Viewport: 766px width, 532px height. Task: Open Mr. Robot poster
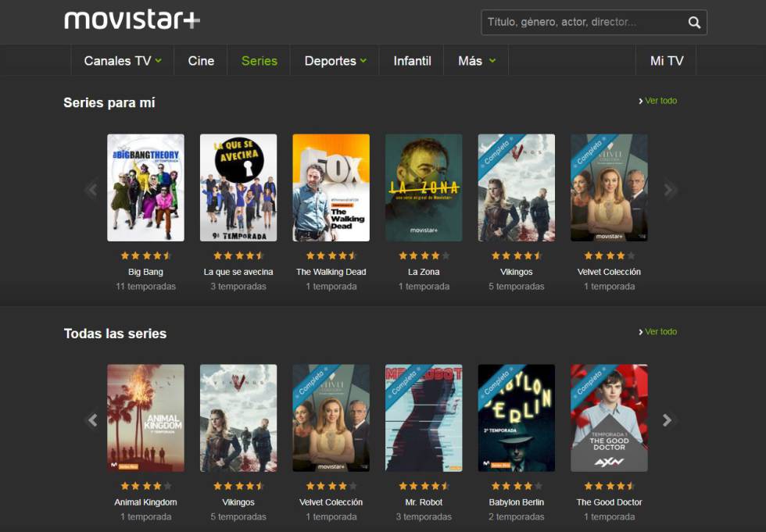click(x=424, y=418)
